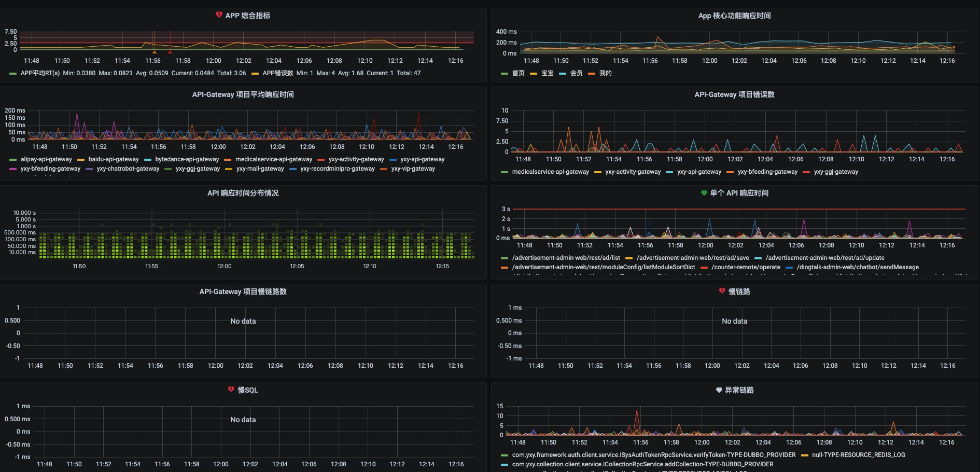
Task: Toggle medicalservice-api-gateway in the 项目错误数 legend
Action: coord(551,172)
